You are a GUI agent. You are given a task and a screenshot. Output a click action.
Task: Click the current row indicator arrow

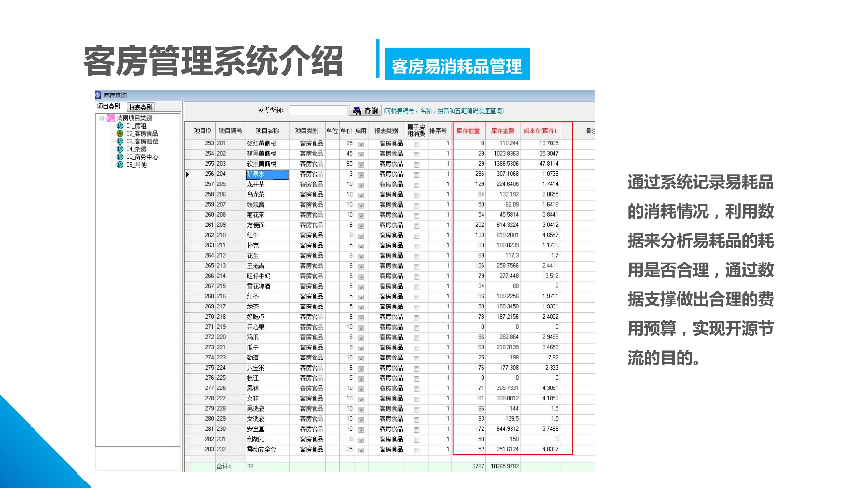coord(187,174)
